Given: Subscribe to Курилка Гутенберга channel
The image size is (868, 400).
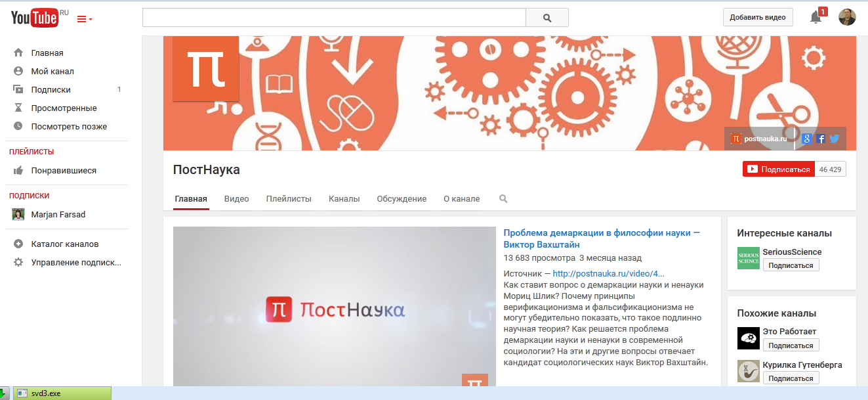Looking at the screenshot, I should 791,378.
